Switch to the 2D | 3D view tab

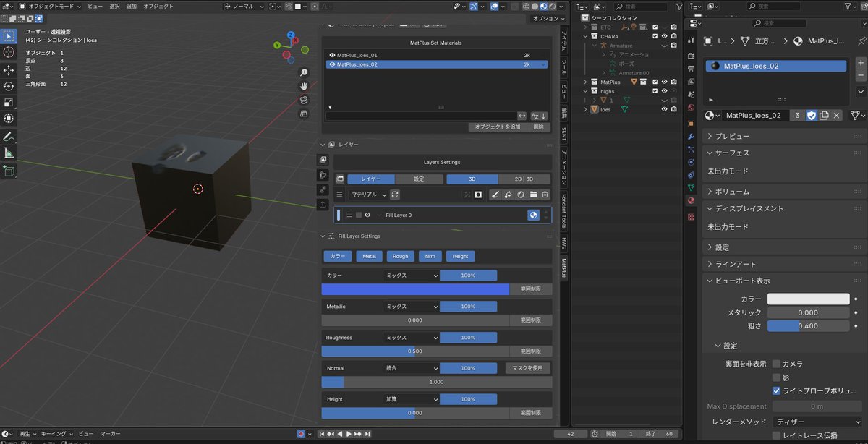click(x=524, y=179)
